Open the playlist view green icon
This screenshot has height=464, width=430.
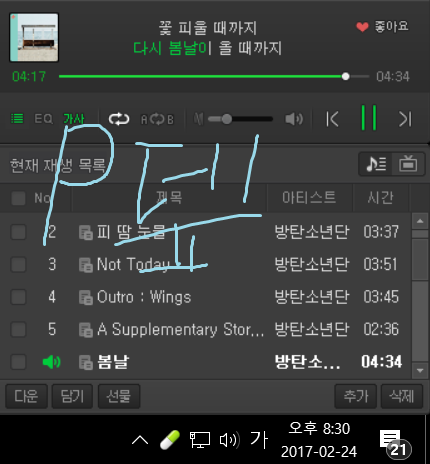(x=17, y=118)
